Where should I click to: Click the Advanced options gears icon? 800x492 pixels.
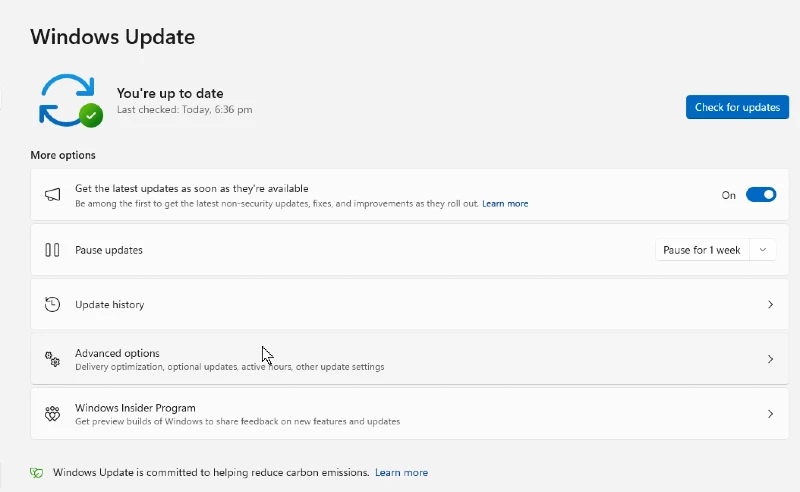click(52, 359)
